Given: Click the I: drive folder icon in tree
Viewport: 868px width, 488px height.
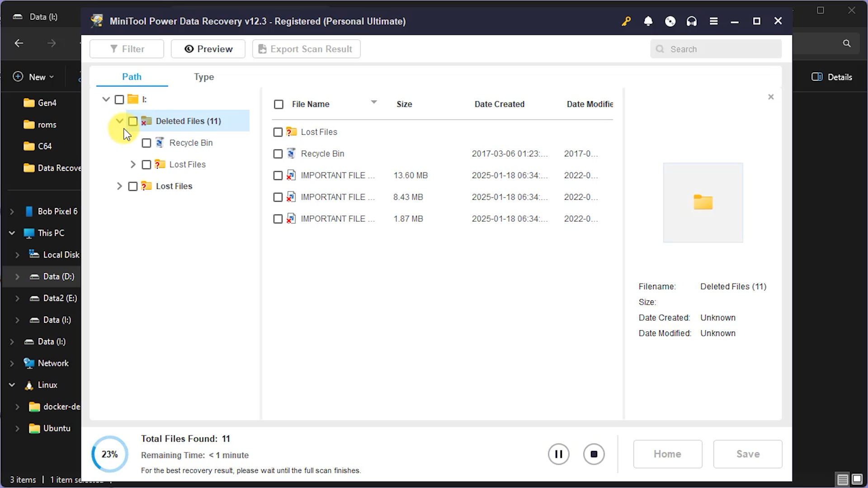Looking at the screenshot, I should pyautogui.click(x=132, y=99).
